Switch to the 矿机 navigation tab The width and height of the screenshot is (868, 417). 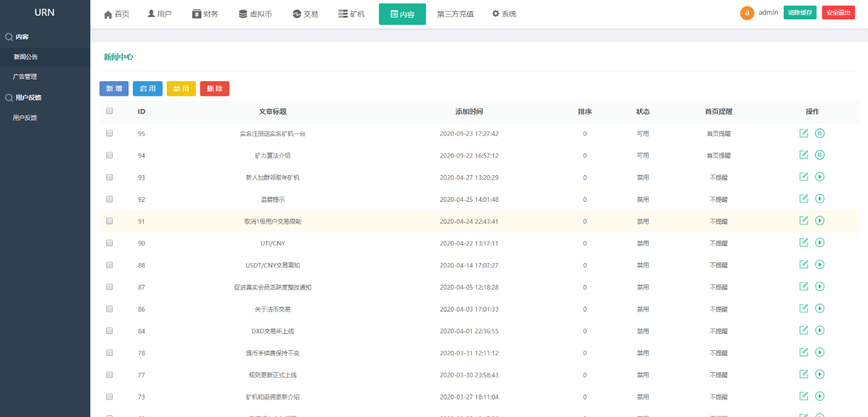tap(351, 14)
